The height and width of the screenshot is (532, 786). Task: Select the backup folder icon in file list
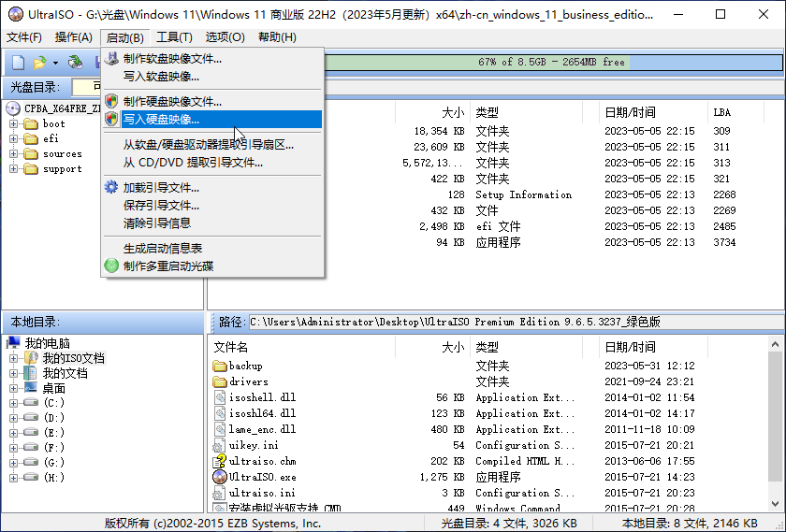[x=220, y=367]
